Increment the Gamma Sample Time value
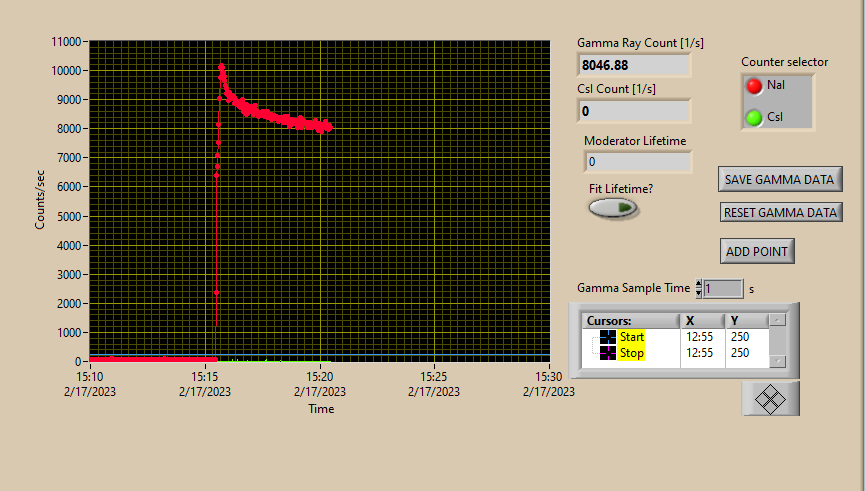The width and height of the screenshot is (865, 491). pyautogui.click(x=698, y=284)
